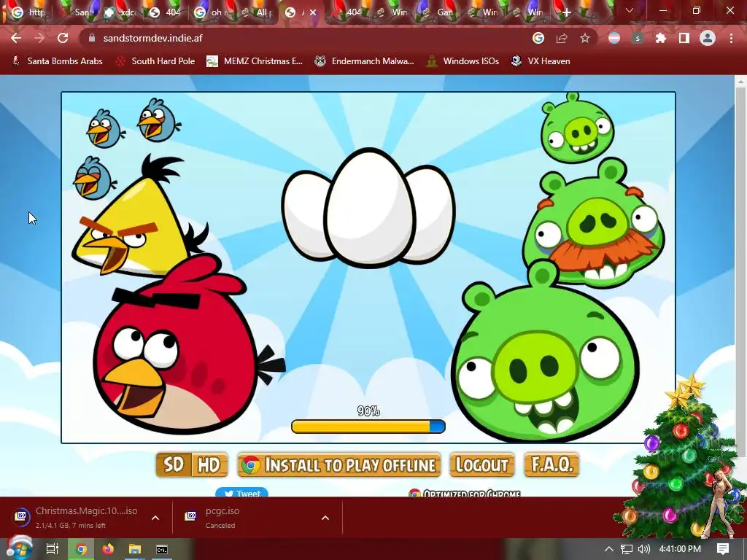Expand pcgc.iso download options chevron
This screenshot has width=747, height=560.
[325, 518]
